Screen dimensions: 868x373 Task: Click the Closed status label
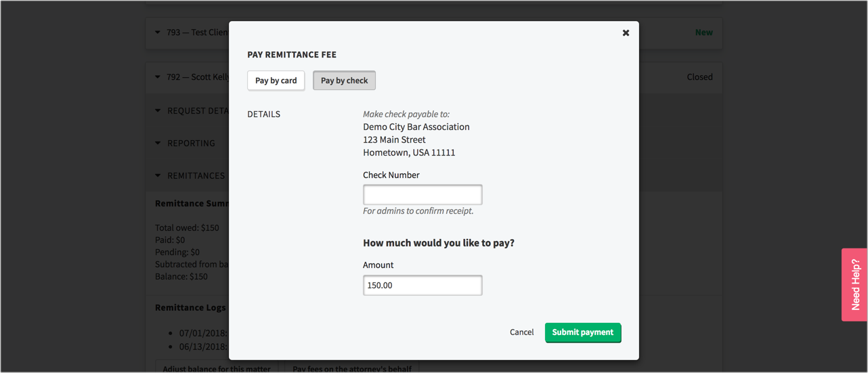point(699,77)
